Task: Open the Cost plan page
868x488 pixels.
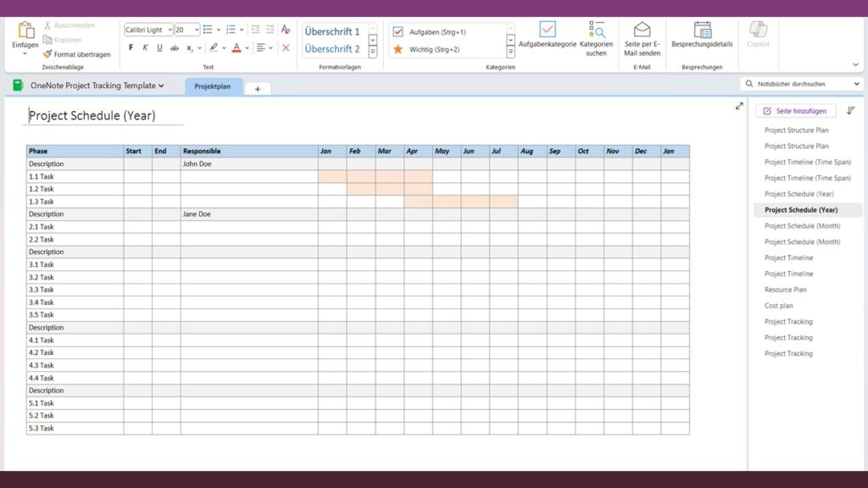Action: pos(778,305)
